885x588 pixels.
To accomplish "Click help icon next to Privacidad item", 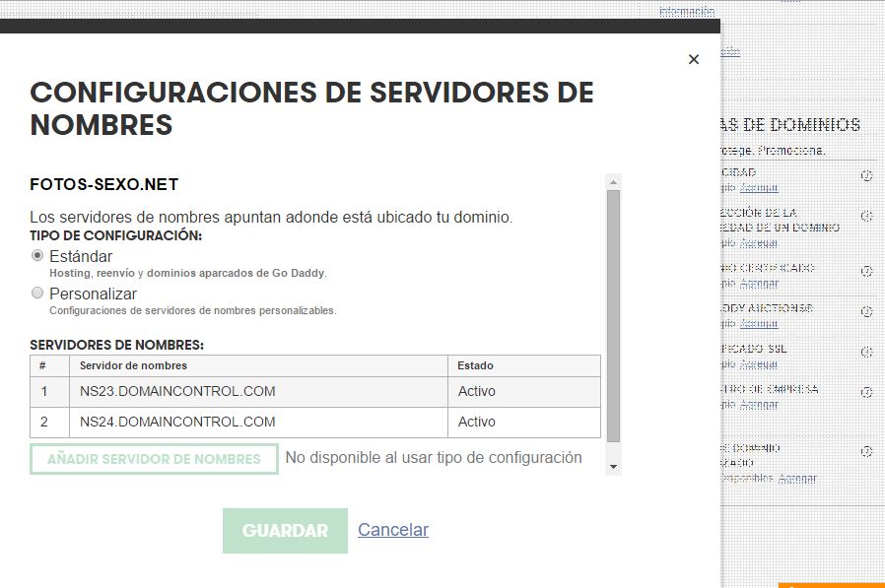I will (x=866, y=175).
